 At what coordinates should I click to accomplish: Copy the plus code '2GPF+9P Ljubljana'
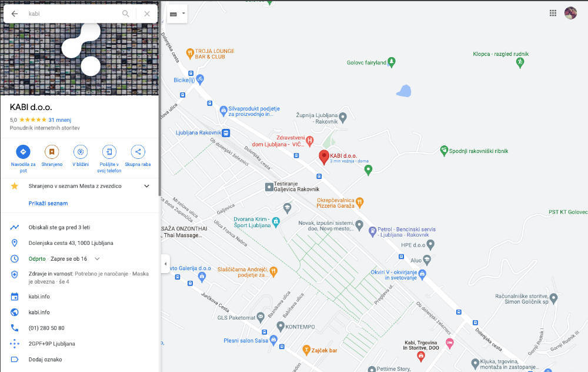52,344
